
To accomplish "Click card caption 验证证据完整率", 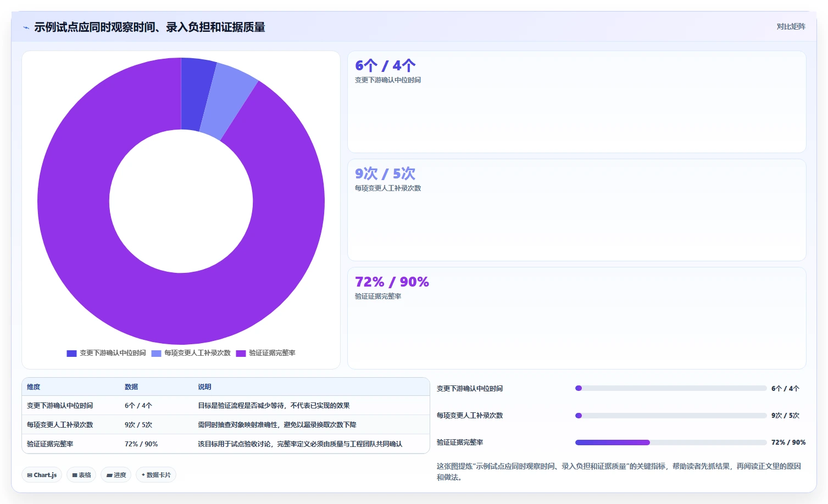I will [378, 296].
